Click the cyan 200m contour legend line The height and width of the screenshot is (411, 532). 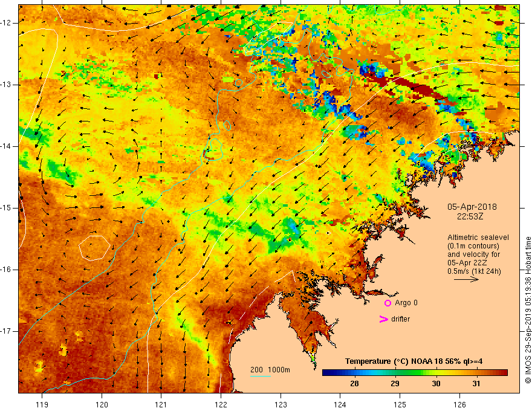point(260,376)
